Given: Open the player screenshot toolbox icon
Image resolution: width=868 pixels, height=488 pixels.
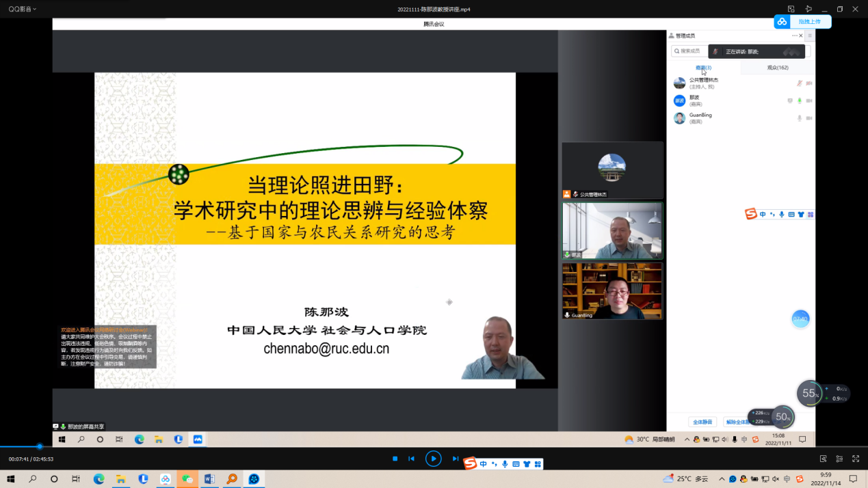Looking at the screenshot, I should [824, 459].
